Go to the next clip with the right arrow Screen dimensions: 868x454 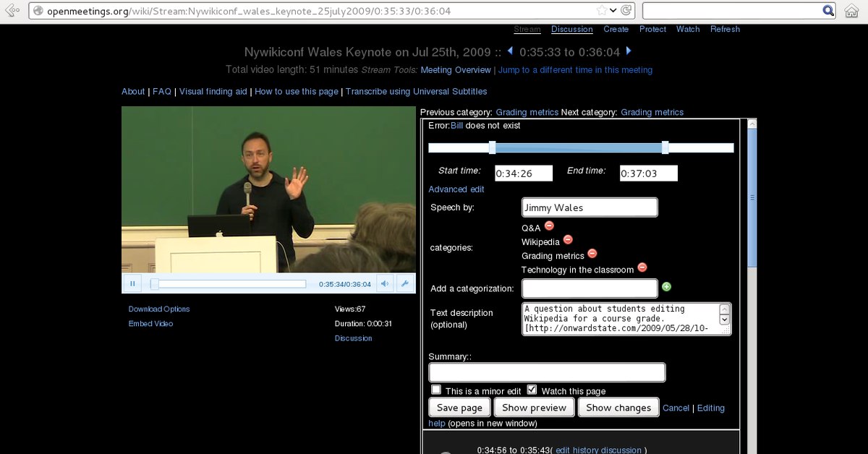coord(628,51)
